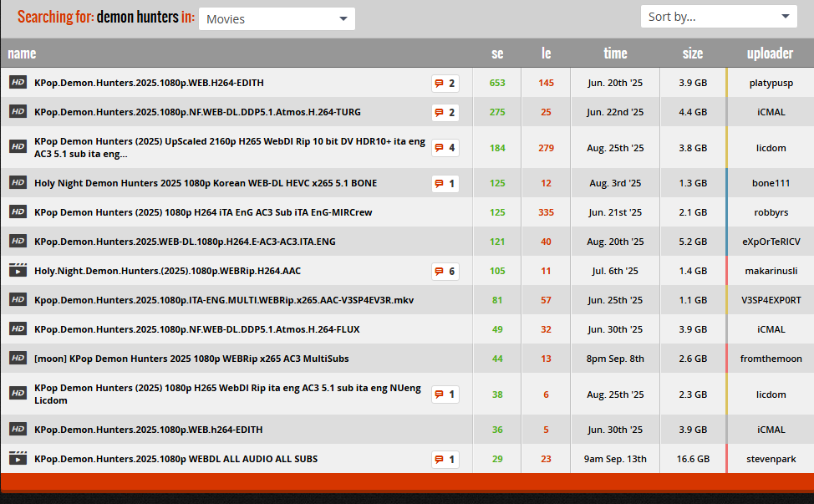Viewport: 814px width, 504px height.
Task: Click the video clapper icon for Holy.Night.Demon.Hunters WEBRip
Action: tap(18, 271)
